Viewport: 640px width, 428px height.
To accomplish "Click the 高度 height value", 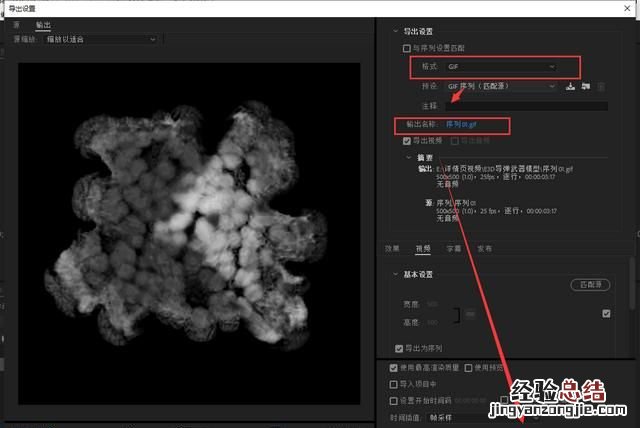I will click(433, 323).
